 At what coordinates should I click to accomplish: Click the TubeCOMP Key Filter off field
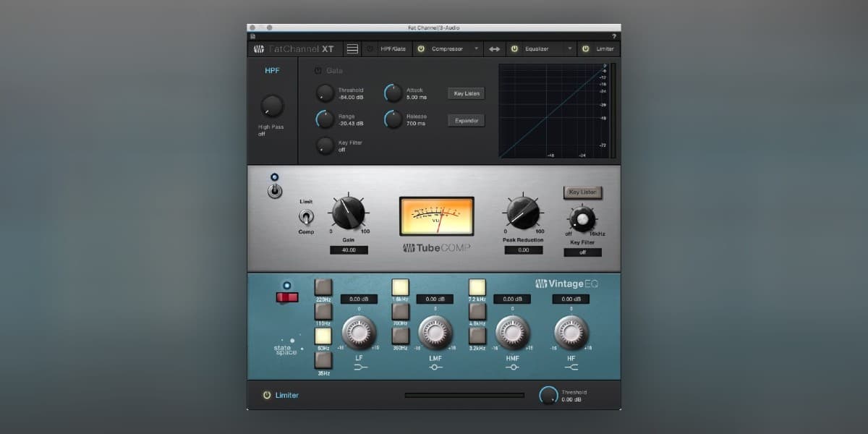click(x=582, y=252)
